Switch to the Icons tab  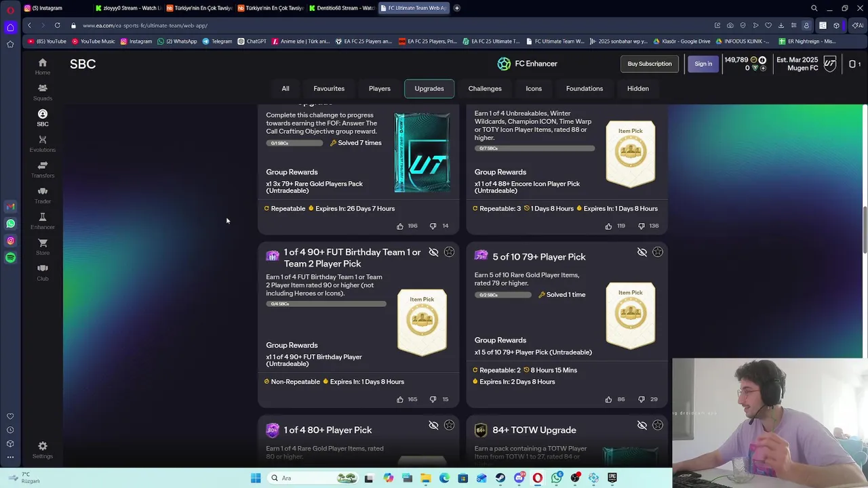tap(534, 89)
